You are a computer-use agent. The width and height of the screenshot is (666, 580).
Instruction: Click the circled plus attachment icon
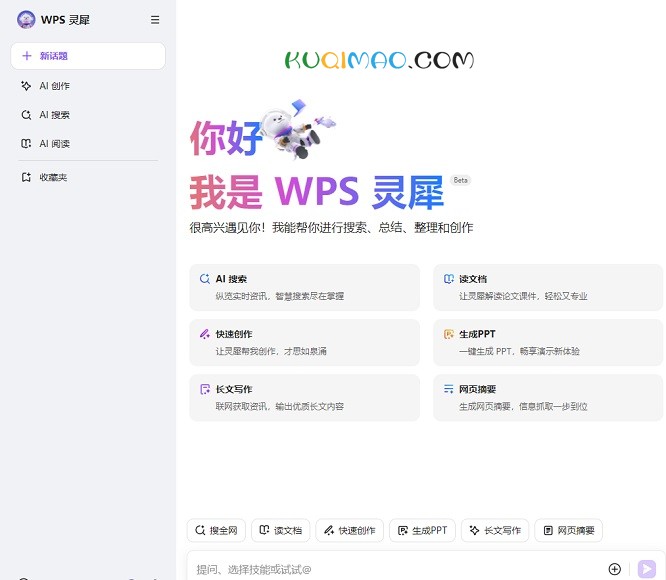(615, 569)
